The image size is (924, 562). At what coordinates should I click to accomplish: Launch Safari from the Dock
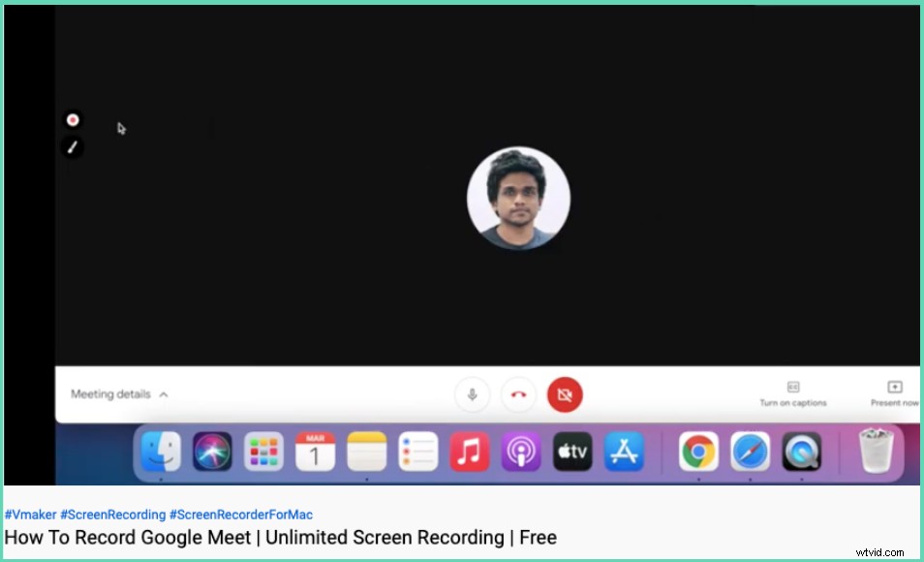pos(751,453)
